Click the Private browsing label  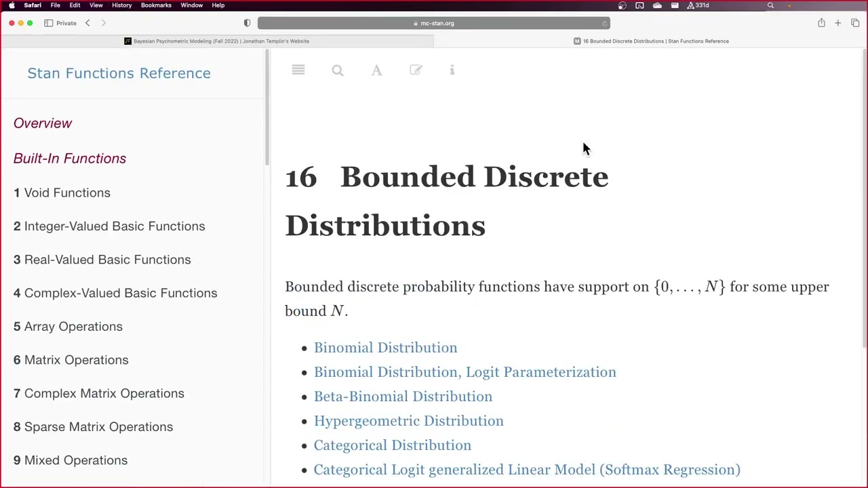click(x=66, y=23)
